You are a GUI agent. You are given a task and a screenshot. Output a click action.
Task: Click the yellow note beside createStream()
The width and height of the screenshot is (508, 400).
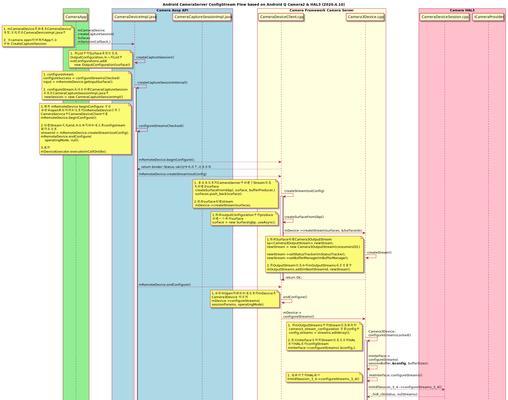point(314,255)
